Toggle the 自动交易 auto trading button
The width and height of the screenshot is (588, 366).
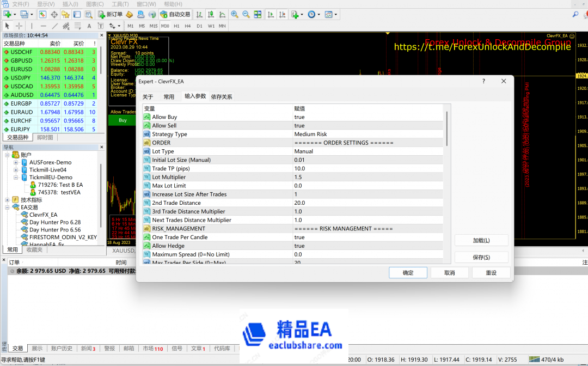coord(175,15)
